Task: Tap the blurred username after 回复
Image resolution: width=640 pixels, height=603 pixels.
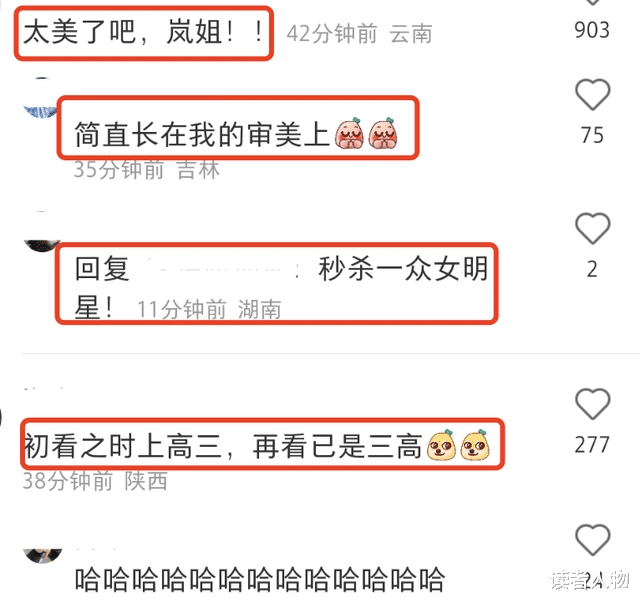Action: (224, 269)
